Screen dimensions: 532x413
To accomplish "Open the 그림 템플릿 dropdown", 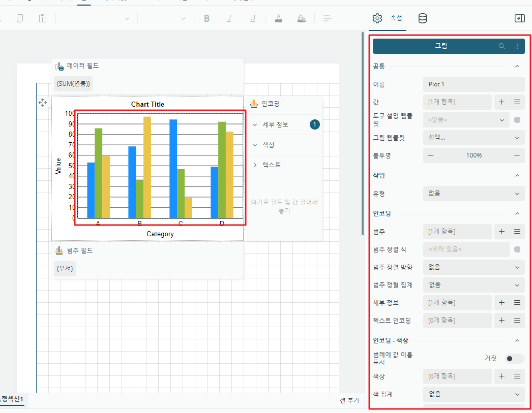I will (x=474, y=138).
